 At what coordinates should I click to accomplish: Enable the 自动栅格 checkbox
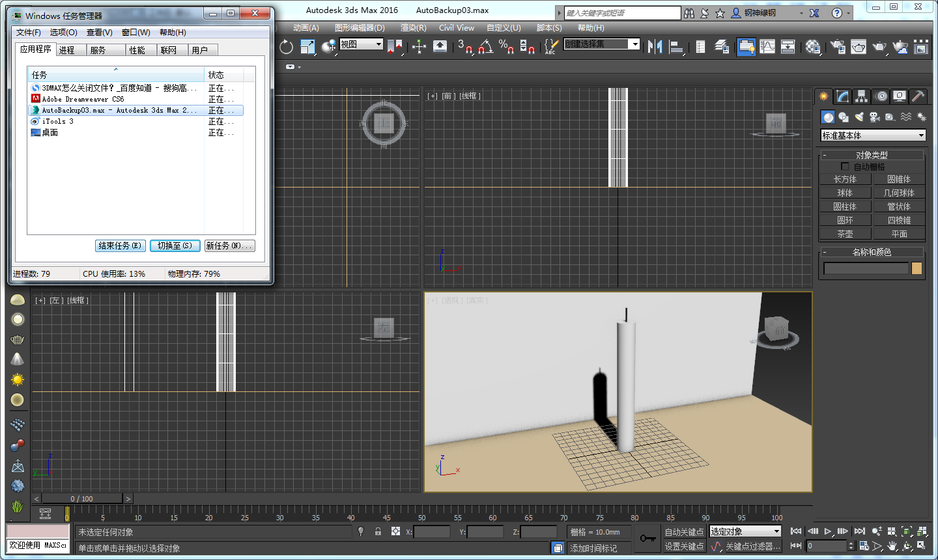pos(845,167)
